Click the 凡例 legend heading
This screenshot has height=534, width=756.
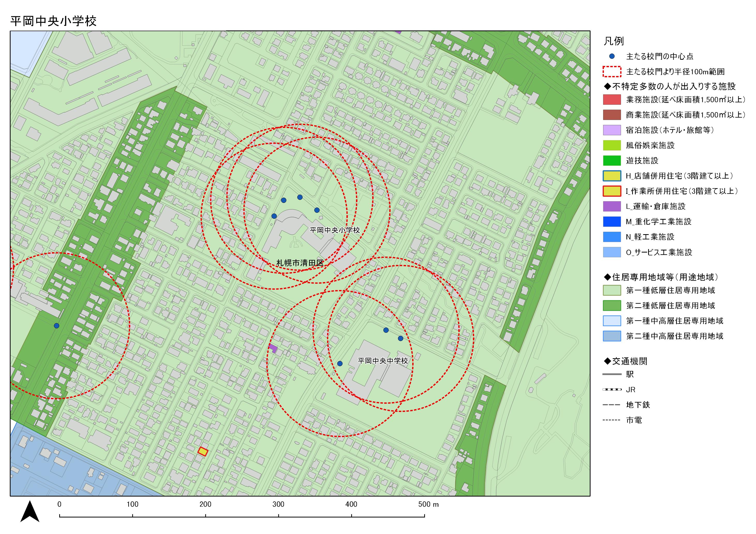[614, 41]
